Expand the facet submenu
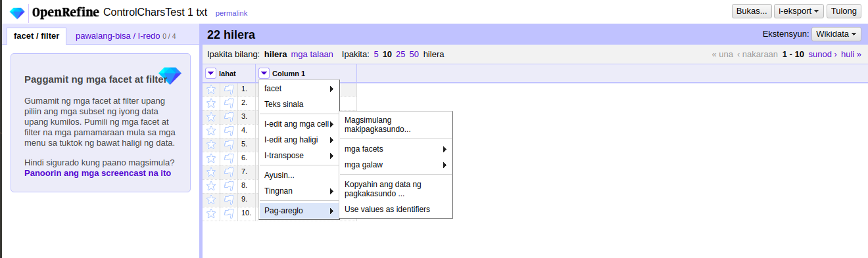This screenshot has height=258, width=868. pos(299,89)
